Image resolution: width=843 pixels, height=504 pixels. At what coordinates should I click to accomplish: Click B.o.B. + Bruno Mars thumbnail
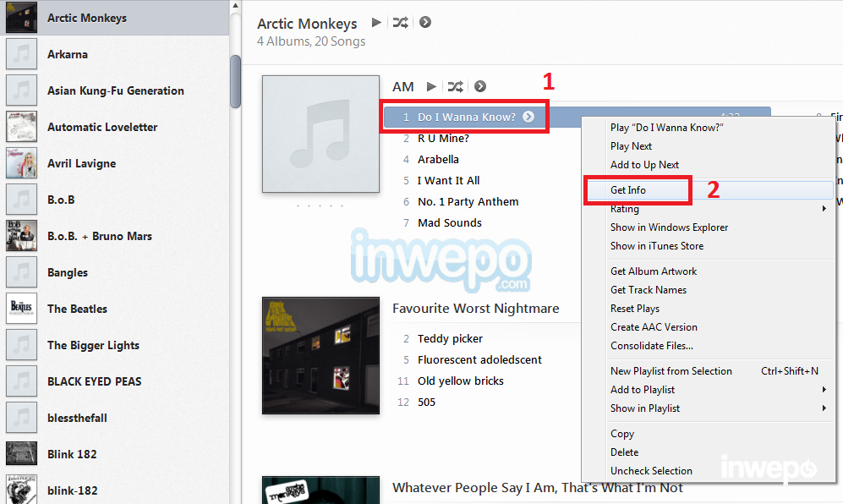click(x=21, y=236)
